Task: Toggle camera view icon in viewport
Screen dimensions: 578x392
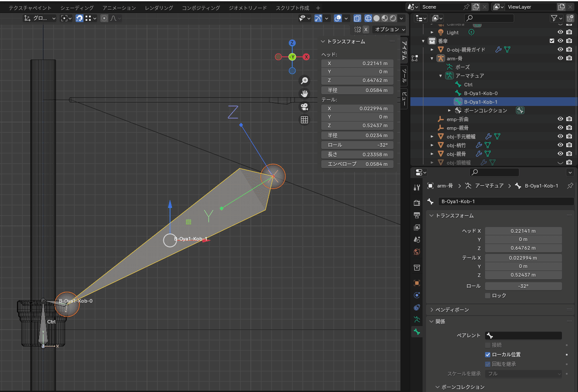Action: click(x=304, y=106)
